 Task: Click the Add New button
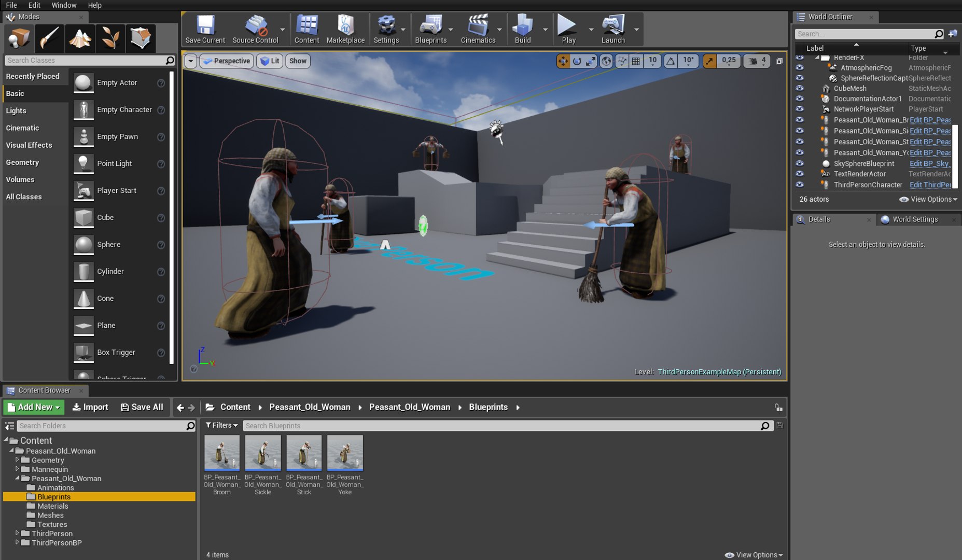(x=34, y=408)
